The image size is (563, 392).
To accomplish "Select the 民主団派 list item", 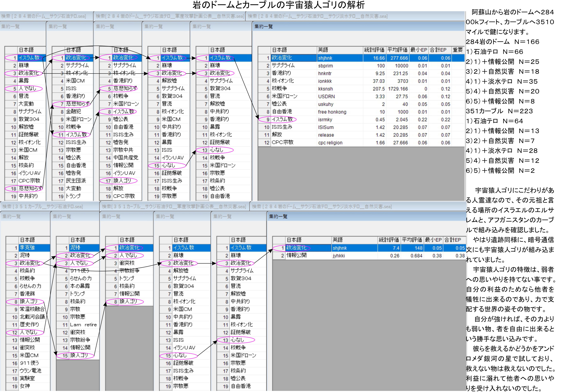I will (76, 181).
